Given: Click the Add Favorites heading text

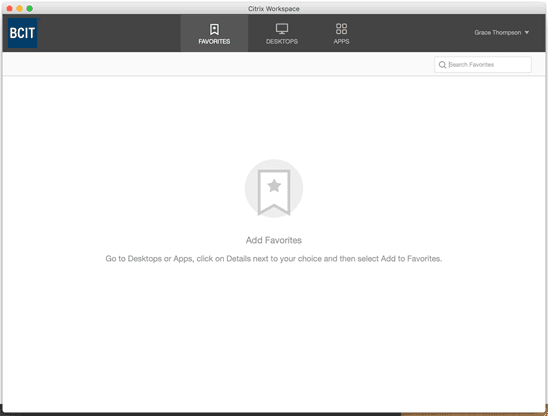Looking at the screenshot, I should point(274,240).
